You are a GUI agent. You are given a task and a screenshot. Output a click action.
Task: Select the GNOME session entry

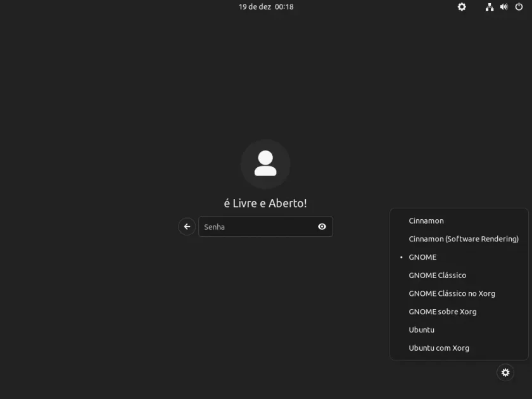click(459, 257)
